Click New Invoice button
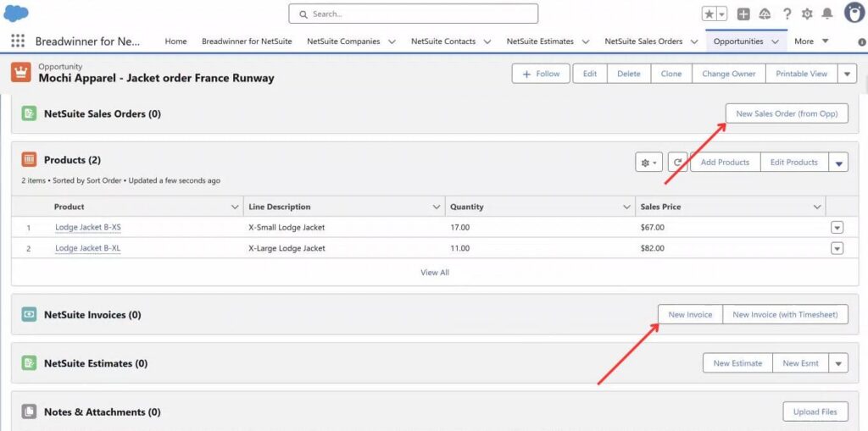 [x=690, y=315]
